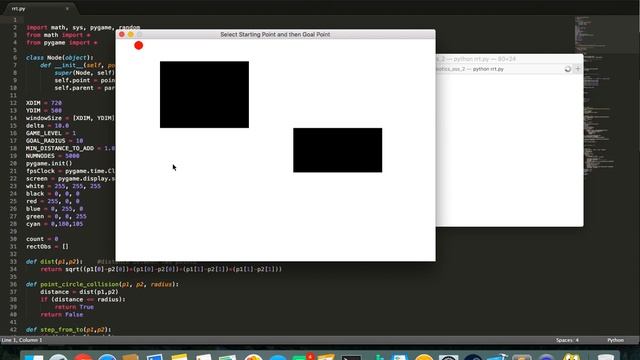Image resolution: width=640 pixels, height=360 pixels.
Task: Close the rrt.py editor tab
Action: coord(67,9)
